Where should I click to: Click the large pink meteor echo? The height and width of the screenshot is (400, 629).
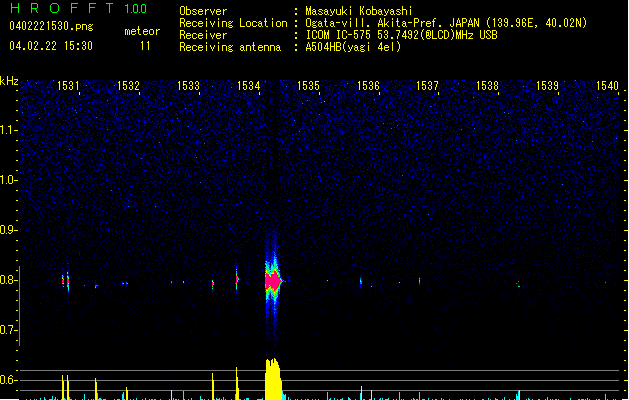(x=273, y=281)
